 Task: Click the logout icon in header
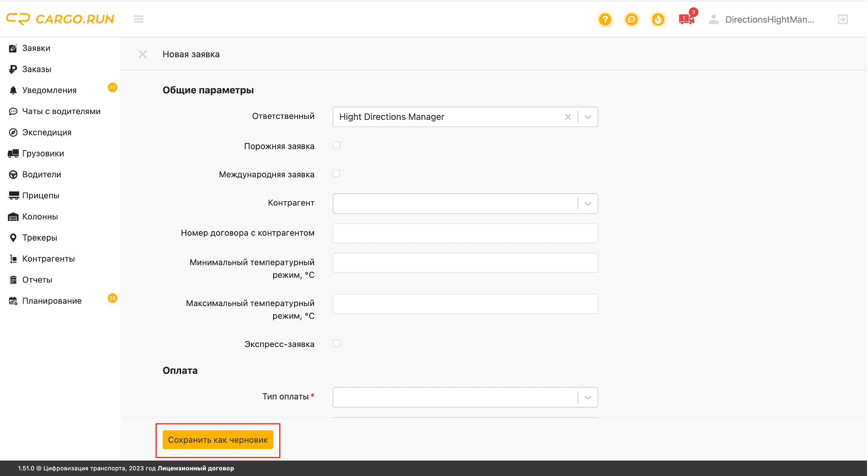842,19
